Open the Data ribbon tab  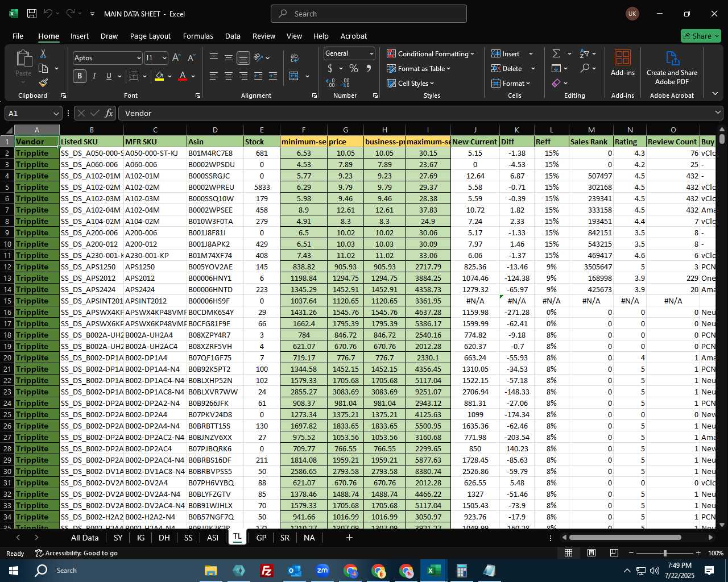(x=233, y=36)
